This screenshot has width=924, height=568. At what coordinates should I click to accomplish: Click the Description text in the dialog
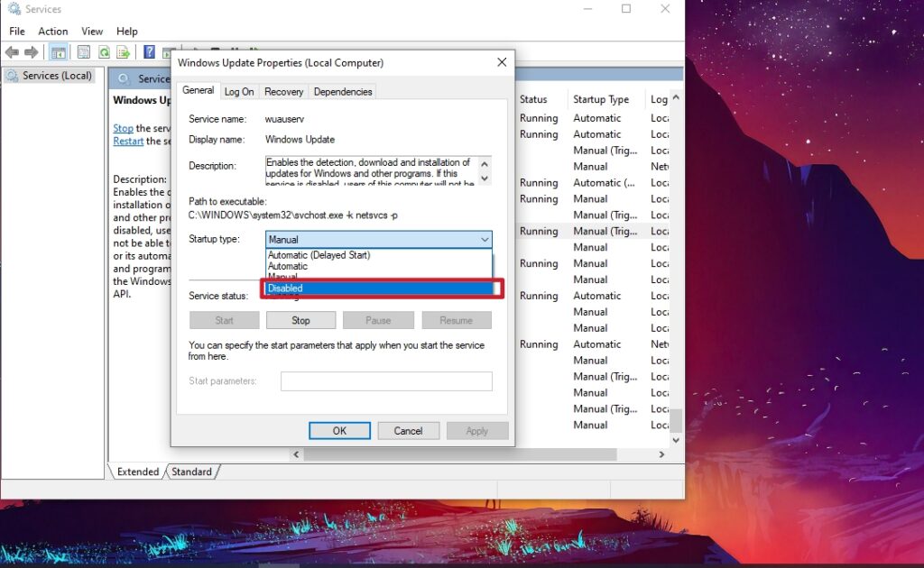pos(371,170)
